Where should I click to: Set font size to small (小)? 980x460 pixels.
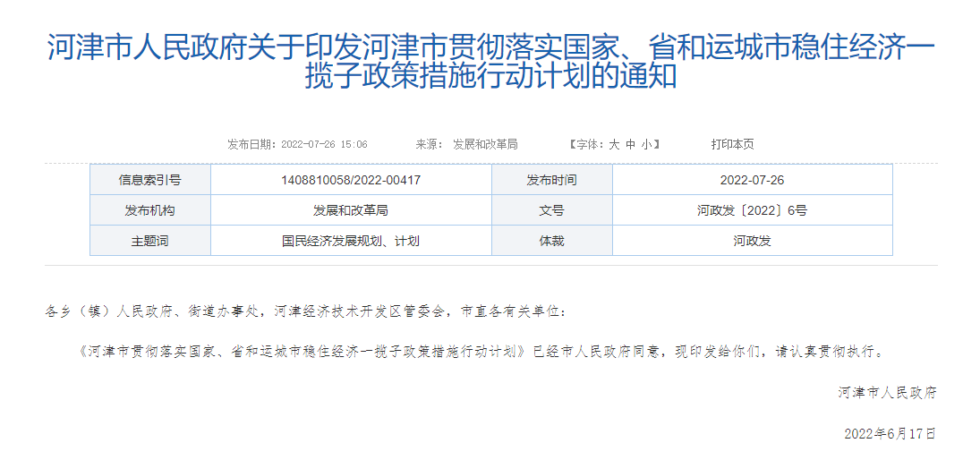click(646, 144)
